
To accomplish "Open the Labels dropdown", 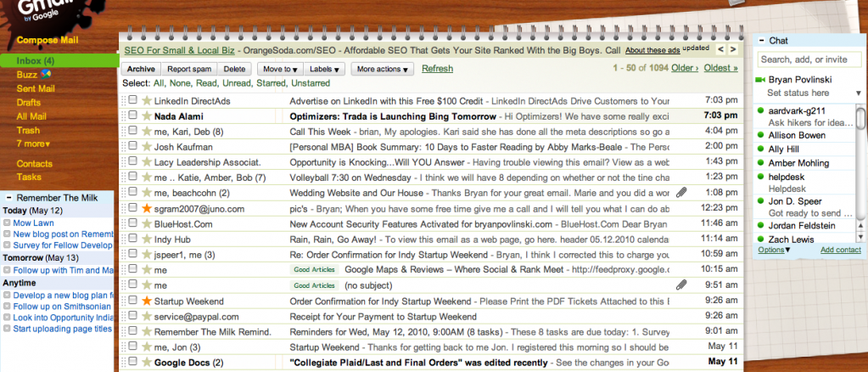I will (x=326, y=70).
